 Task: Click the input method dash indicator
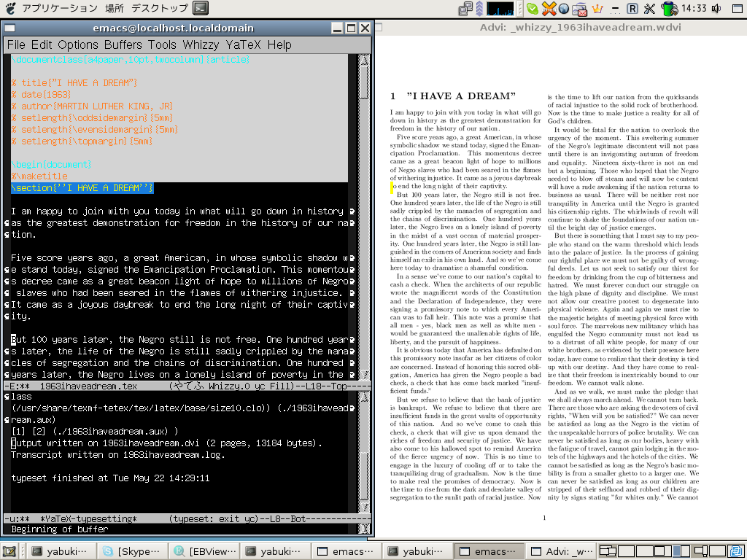[616, 9]
